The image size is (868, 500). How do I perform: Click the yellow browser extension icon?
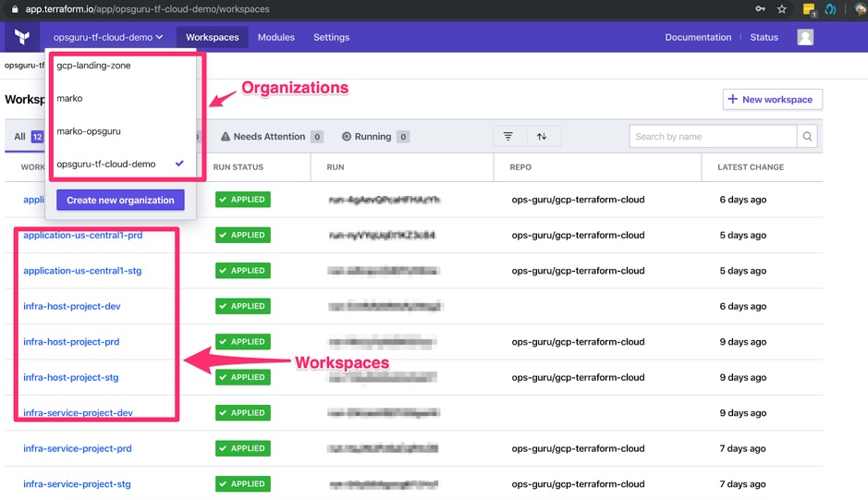coord(809,9)
